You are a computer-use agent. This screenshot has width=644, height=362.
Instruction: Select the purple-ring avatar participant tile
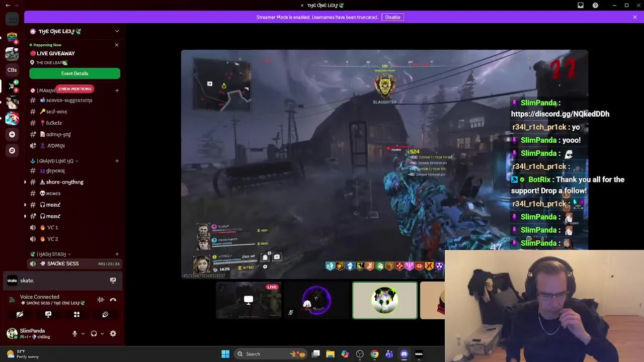point(316,301)
